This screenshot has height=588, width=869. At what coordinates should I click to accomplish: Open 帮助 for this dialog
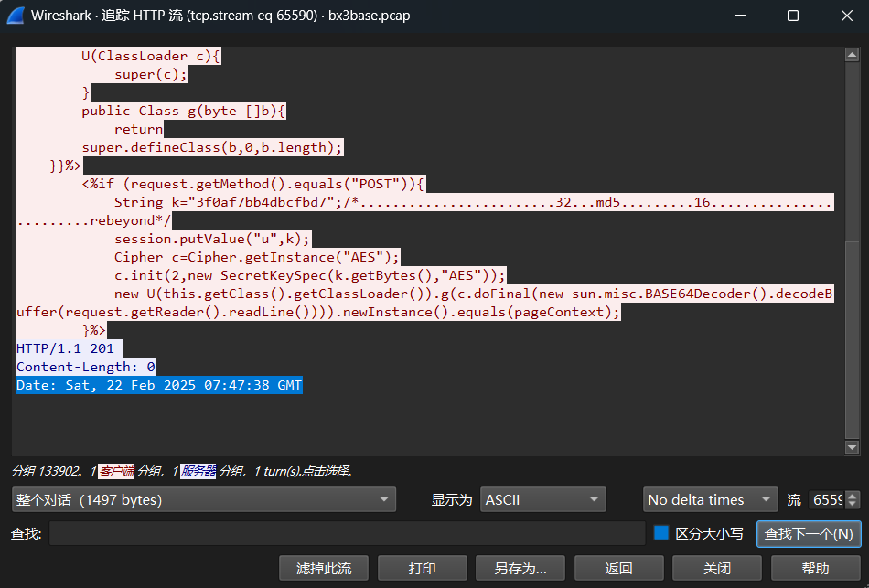(816, 568)
